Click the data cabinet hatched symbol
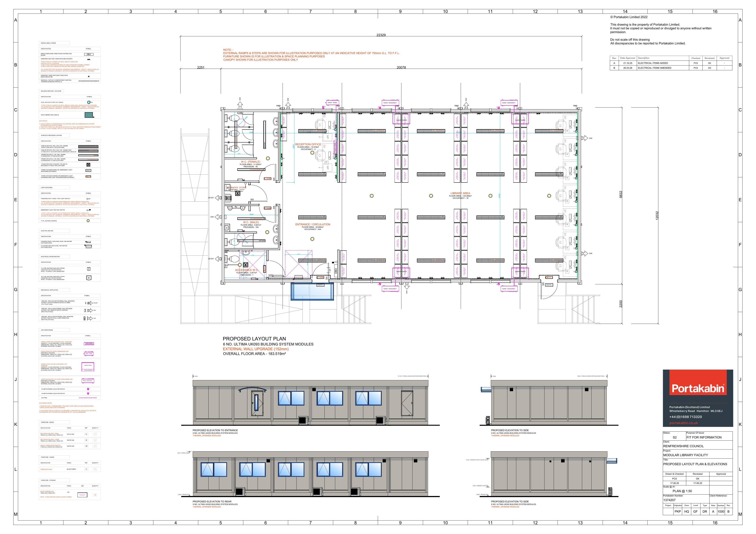This screenshot has width=756, height=534. [x=89, y=115]
